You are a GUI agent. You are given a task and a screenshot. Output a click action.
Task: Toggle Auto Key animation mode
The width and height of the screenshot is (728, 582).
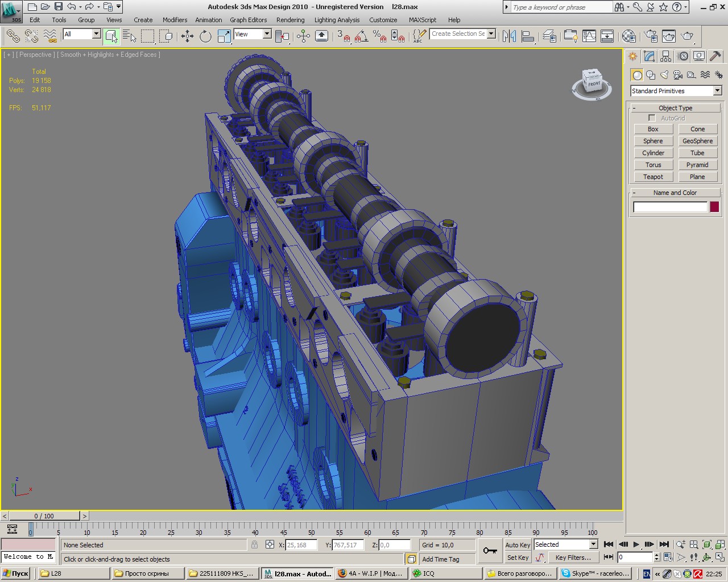(x=517, y=544)
